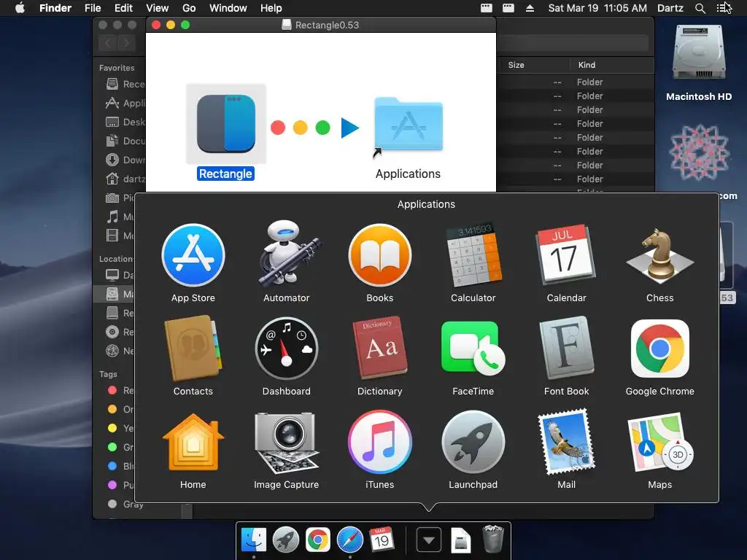
Task: Click the blue play arrow in the installer window
Action: (x=349, y=128)
